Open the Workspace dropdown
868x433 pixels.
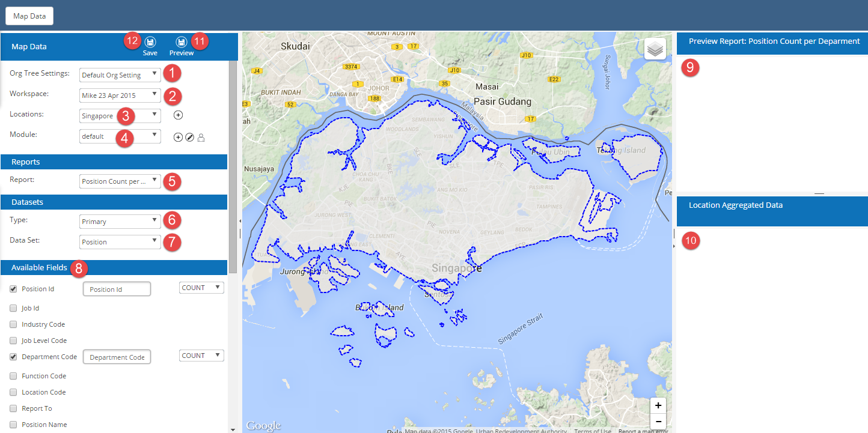120,95
